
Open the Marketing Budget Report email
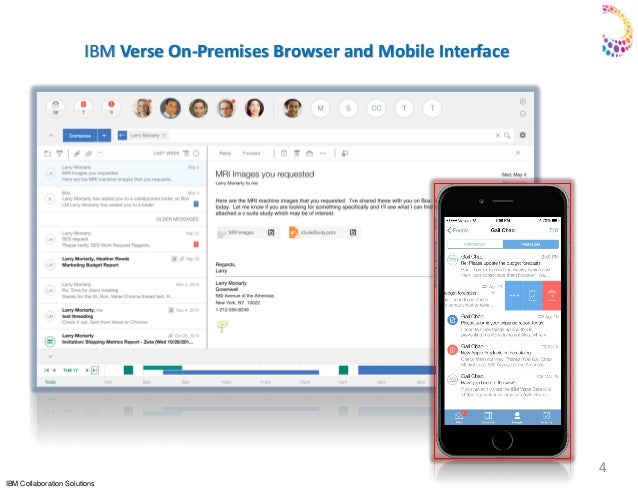[x=122, y=264]
